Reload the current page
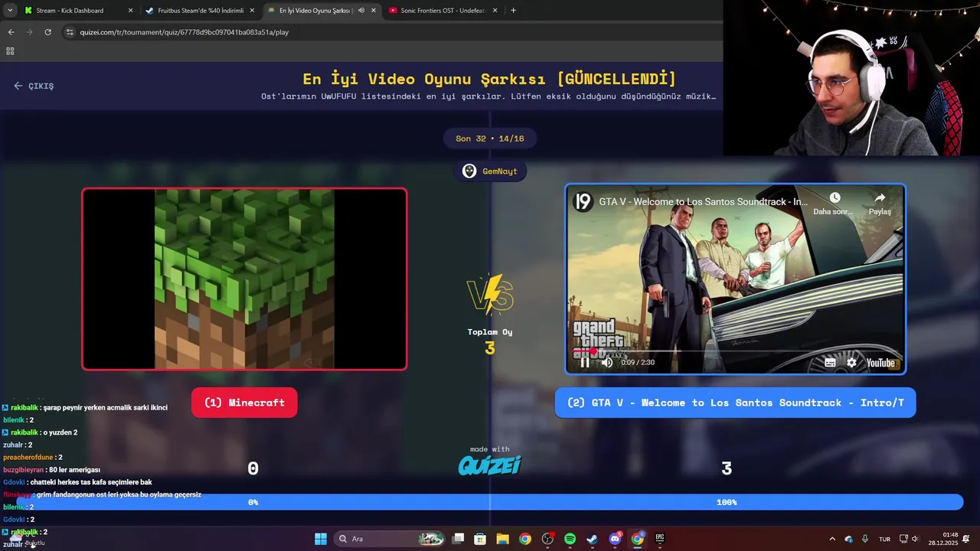Screen dimensions: 980x551 tap(47, 32)
